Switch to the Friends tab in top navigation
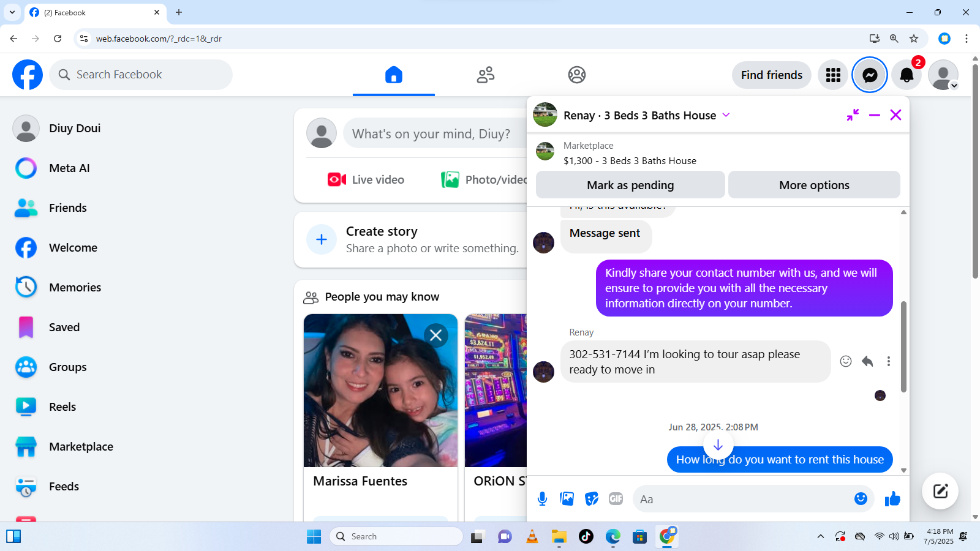Viewport: 980px width, 551px height. 486,75
